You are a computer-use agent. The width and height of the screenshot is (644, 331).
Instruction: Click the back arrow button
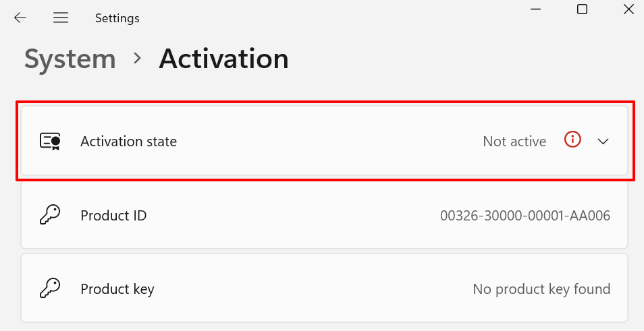point(20,18)
